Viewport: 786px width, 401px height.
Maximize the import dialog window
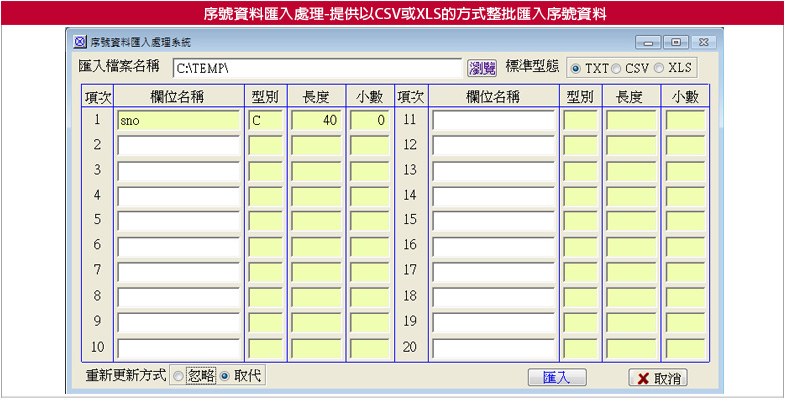point(676,43)
